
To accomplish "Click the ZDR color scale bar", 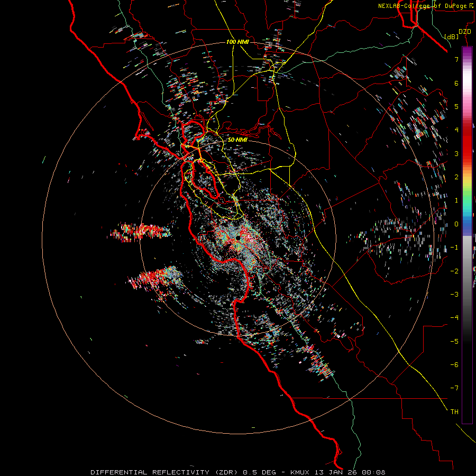I will 467,235.
